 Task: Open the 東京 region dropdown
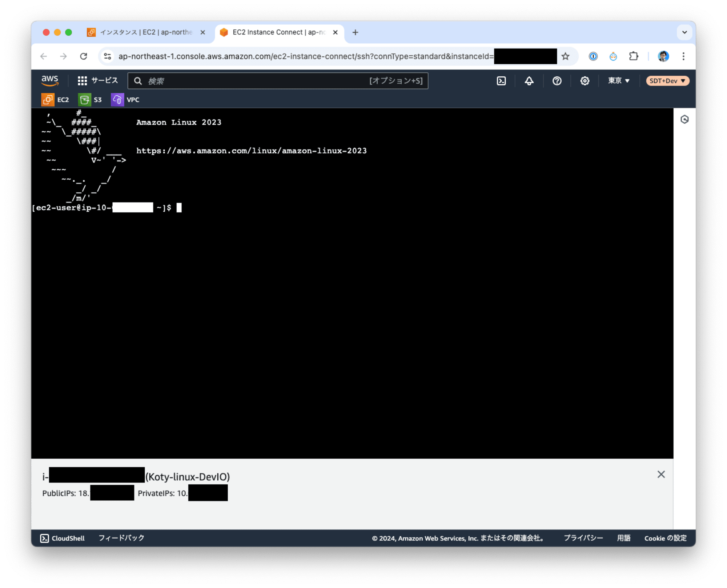tap(618, 80)
